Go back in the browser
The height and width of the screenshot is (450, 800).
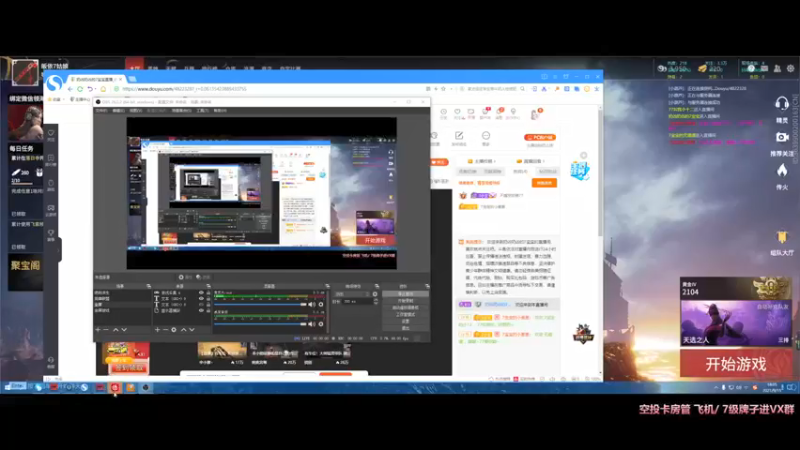[x=70, y=89]
